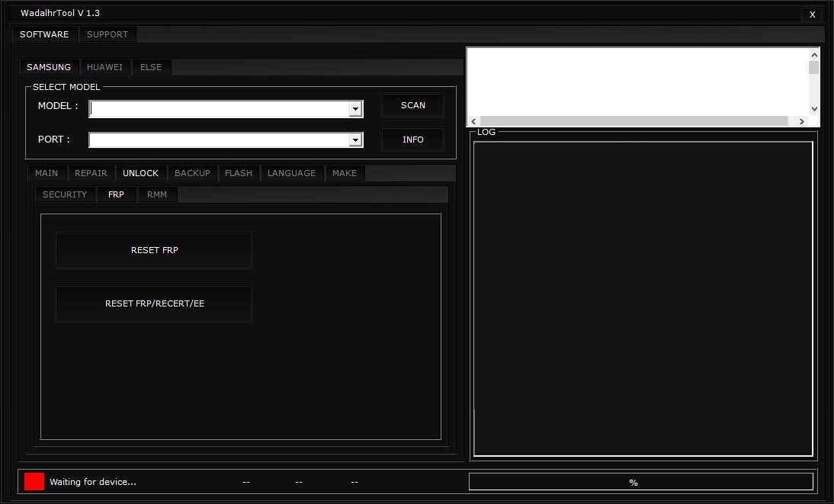Click the up arrow on the output scrollbar
The width and height of the screenshot is (834, 504).
[813, 53]
